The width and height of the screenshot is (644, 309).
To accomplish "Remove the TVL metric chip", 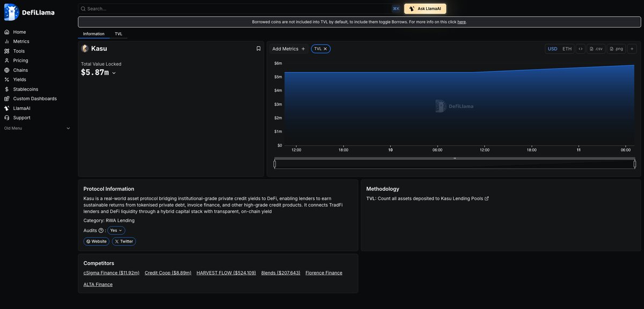I will coord(325,49).
